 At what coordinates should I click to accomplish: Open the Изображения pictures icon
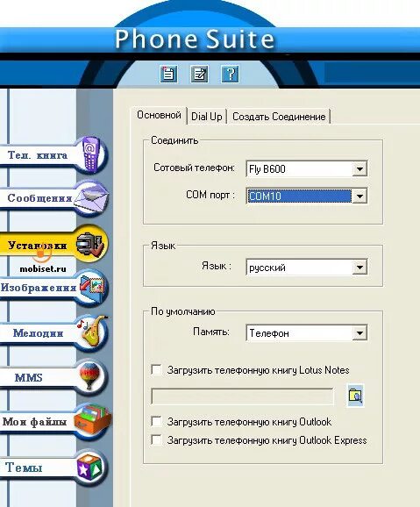[92, 288]
